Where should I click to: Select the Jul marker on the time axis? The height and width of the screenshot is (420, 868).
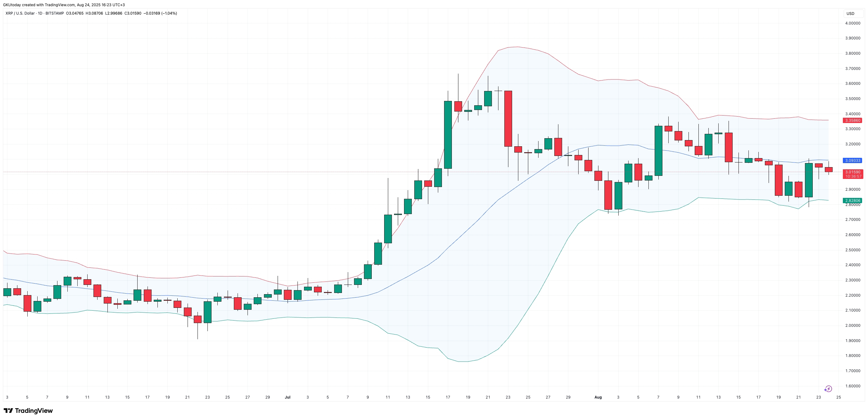click(x=288, y=397)
